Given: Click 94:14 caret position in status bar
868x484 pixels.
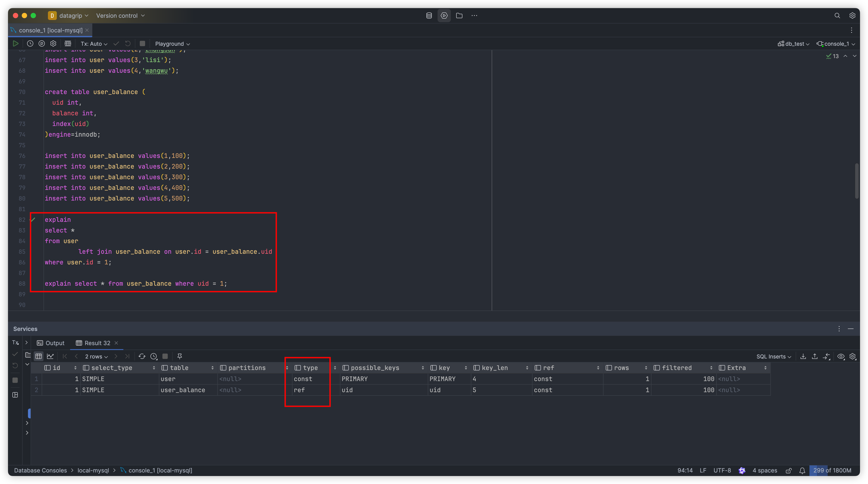Looking at the screenshot, I should (x=685, y=470).
